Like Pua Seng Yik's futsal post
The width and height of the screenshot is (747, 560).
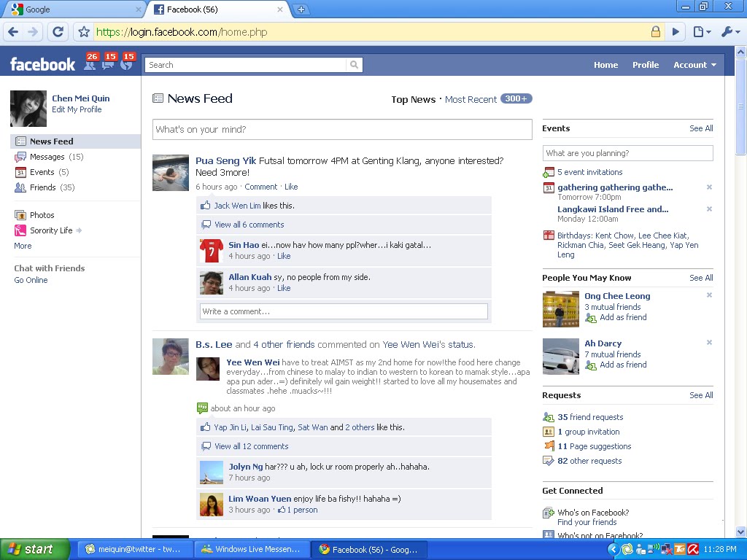[x=291, y=187]
